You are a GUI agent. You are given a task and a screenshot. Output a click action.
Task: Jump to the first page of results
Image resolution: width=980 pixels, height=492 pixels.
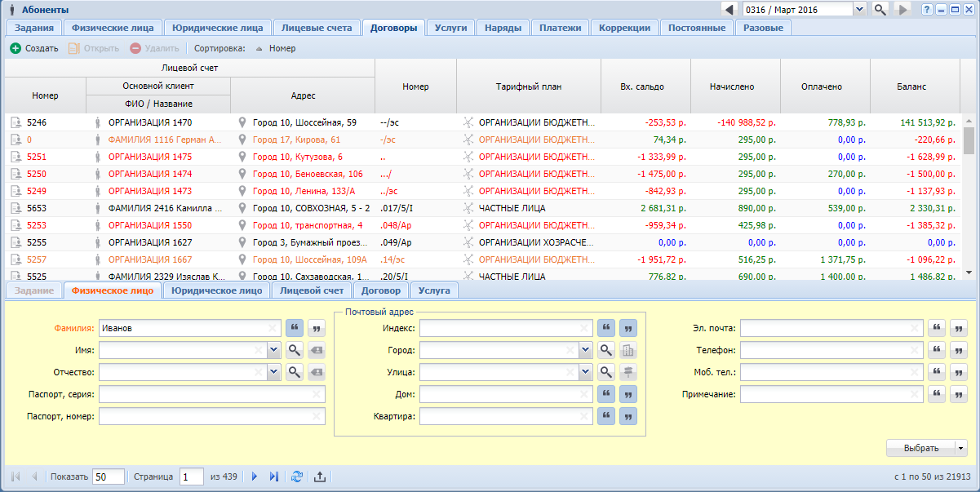[15, 476]
